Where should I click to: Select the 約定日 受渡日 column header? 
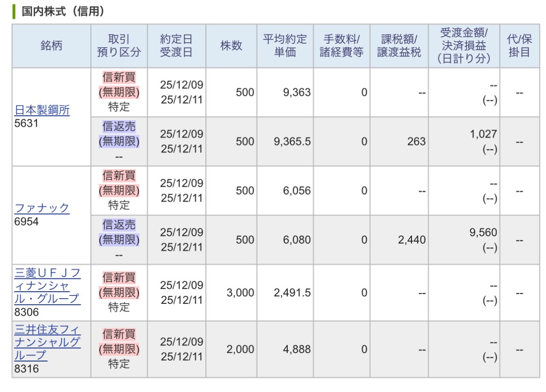click(177, 45)
